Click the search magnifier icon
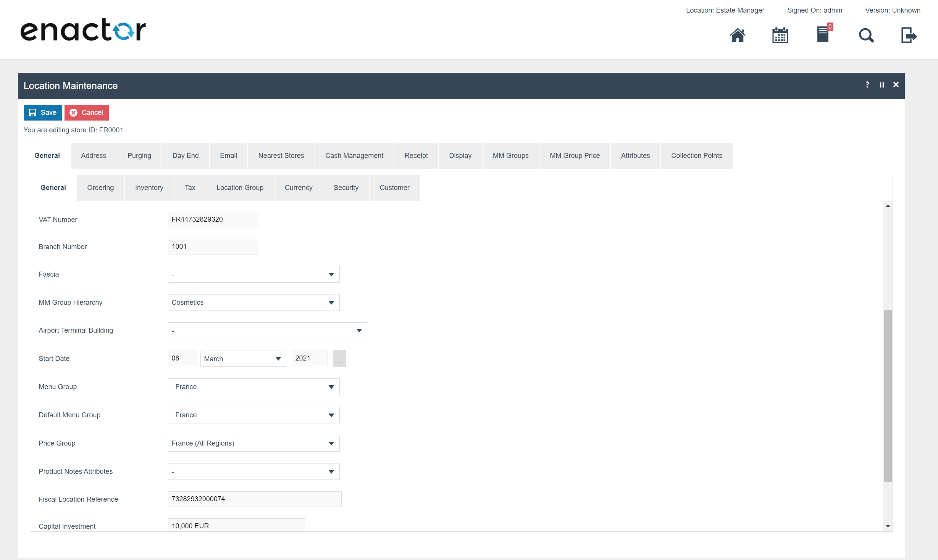 click(866, 35)
